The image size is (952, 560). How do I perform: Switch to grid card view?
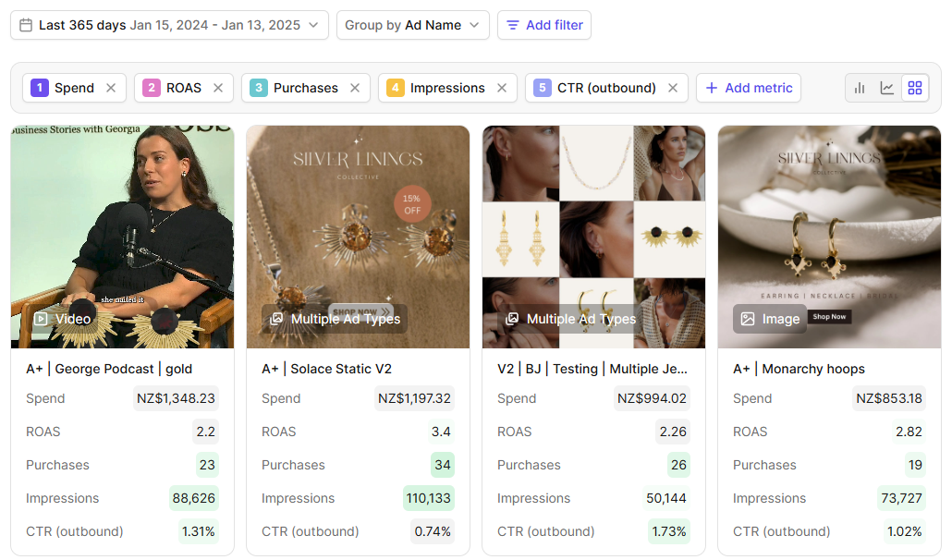pyautogui.click(x=915, y=88)
